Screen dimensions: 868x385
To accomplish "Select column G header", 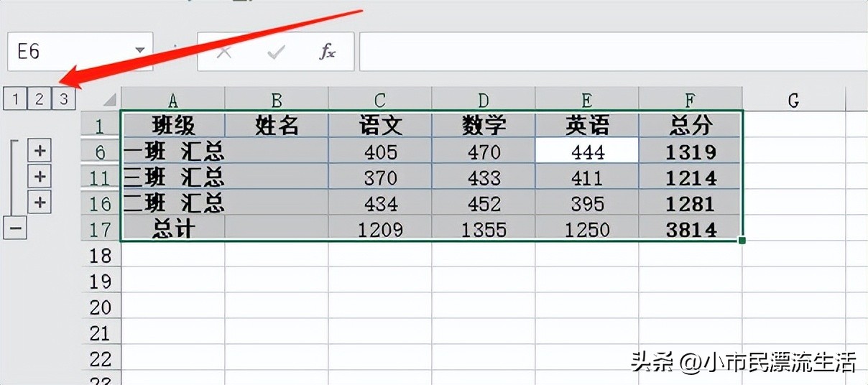I will coord(794,100).
